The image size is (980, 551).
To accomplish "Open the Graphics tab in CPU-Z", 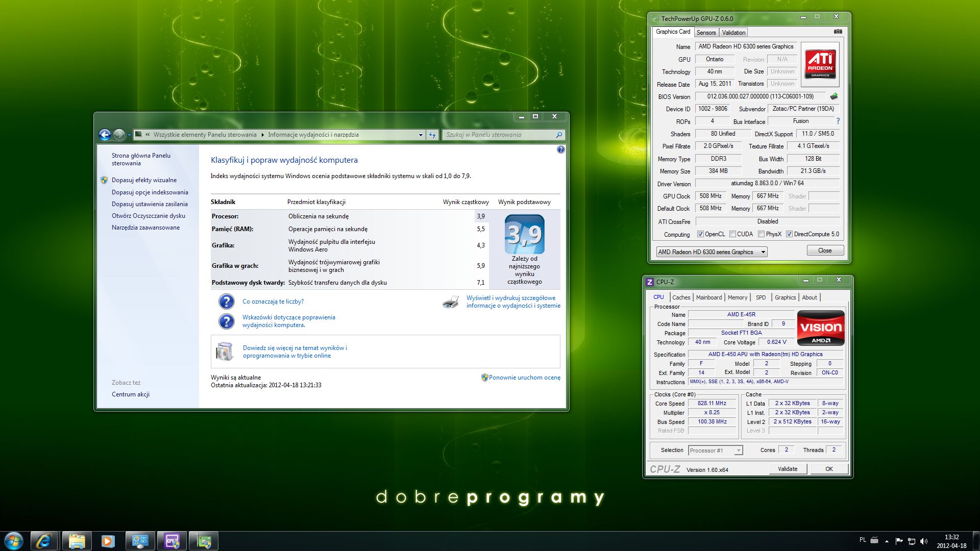I will click(785, 297).
